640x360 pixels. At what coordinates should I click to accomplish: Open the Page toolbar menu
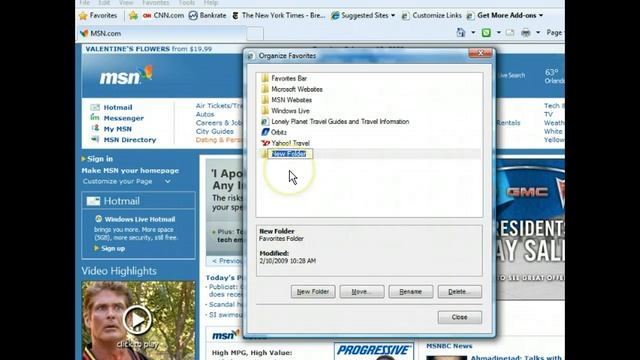pos(555,33)
